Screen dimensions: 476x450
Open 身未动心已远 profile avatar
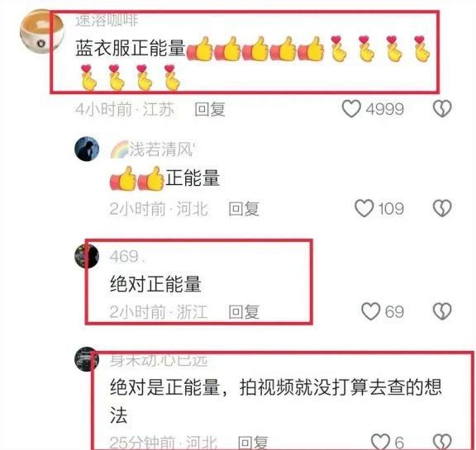coord(87,359)
